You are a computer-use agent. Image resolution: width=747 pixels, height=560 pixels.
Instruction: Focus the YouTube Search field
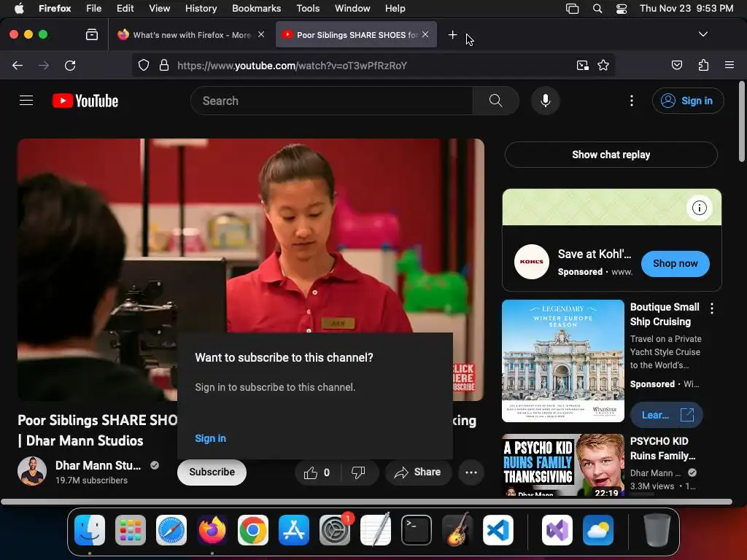(x=332, y=101)
